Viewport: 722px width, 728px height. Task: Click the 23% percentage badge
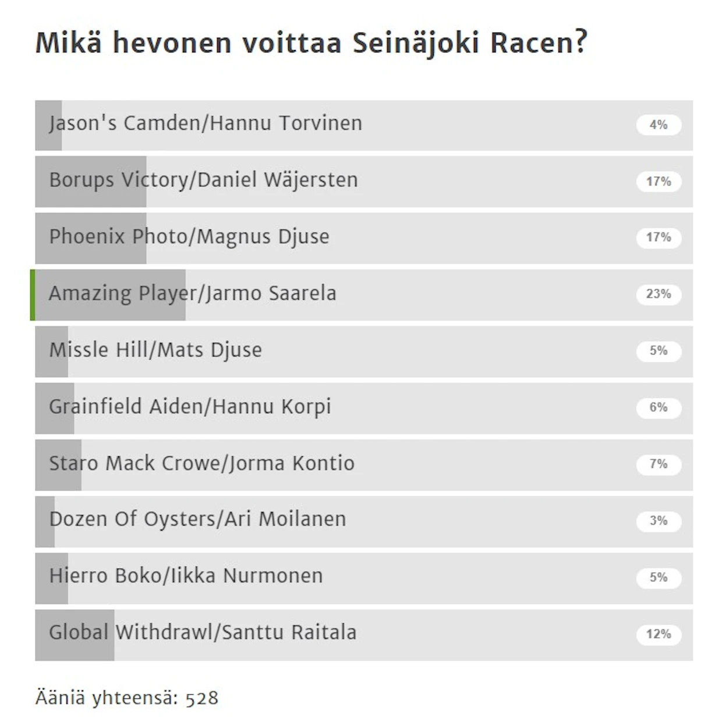click(659, 294)
